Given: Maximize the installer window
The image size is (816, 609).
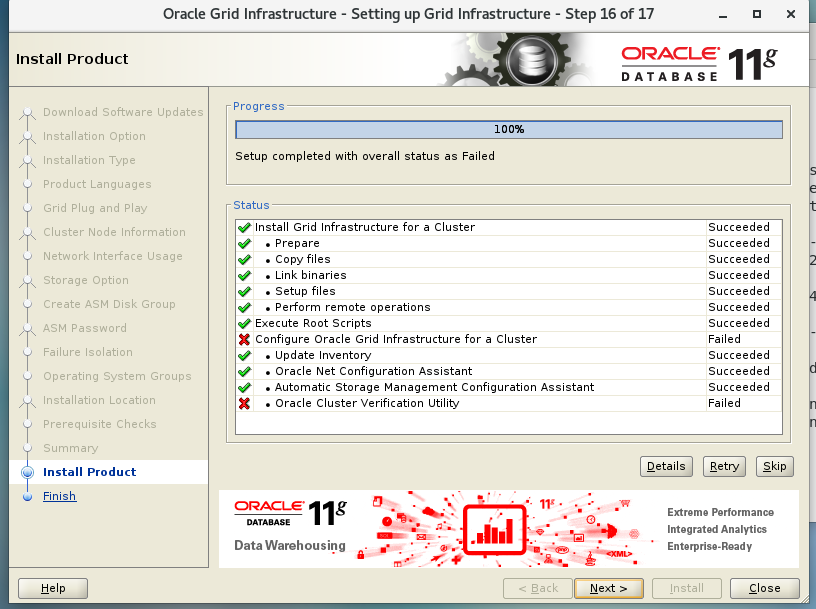Looking at the screenshot, I should 757,15.
